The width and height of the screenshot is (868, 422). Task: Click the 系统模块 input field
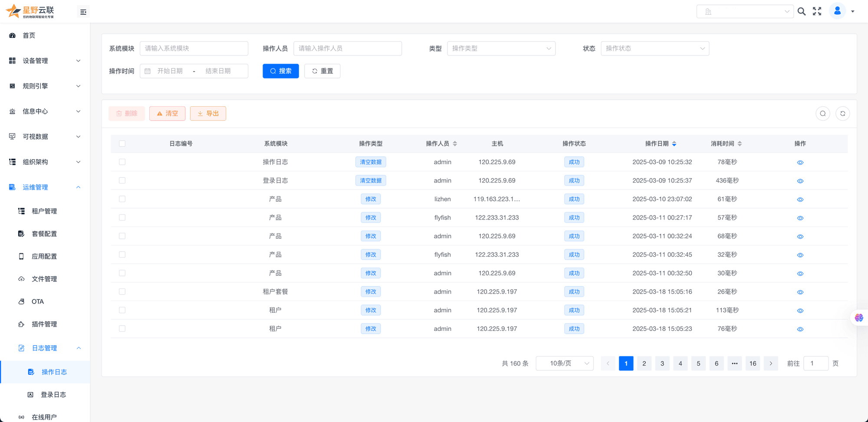pos(194,49)
